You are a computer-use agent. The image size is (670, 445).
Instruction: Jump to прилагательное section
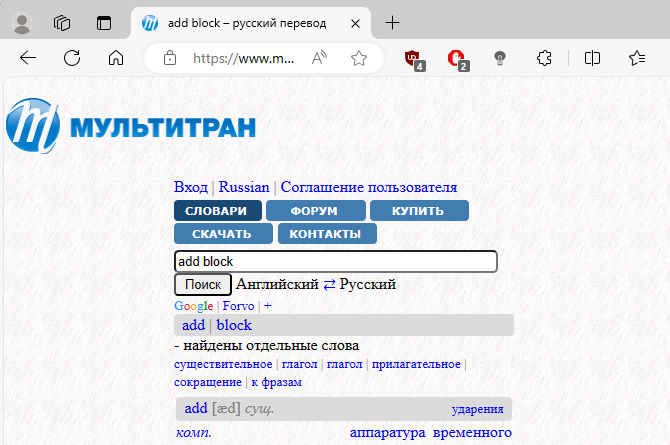tap(416, 364)
